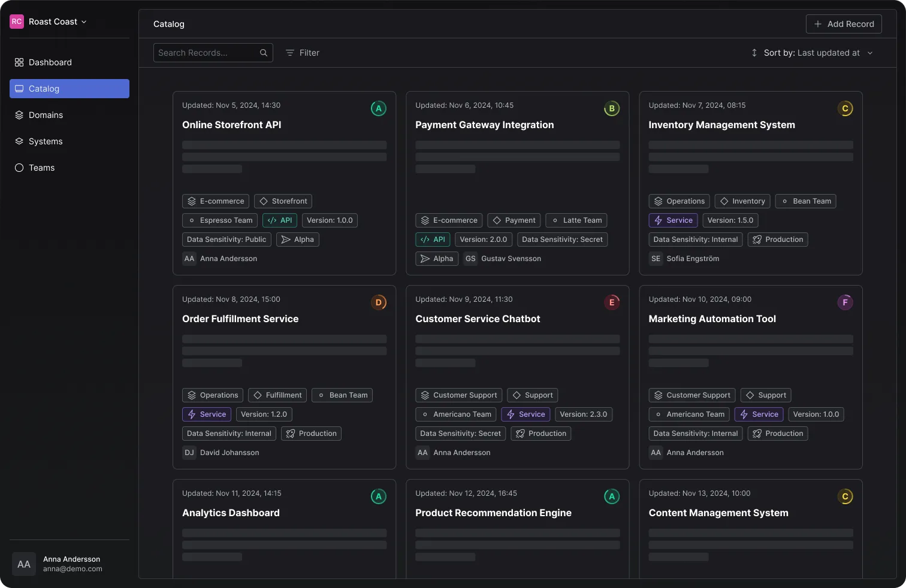Click grade A badge on Online Storefront API
Viewport: 906px width, 588px height.
[x=378, y=108]
